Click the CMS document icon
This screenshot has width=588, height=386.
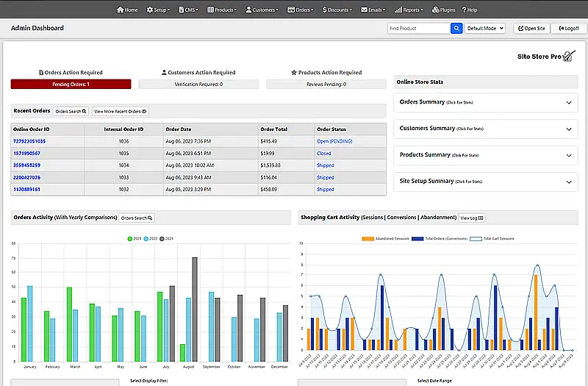(182, 10)
